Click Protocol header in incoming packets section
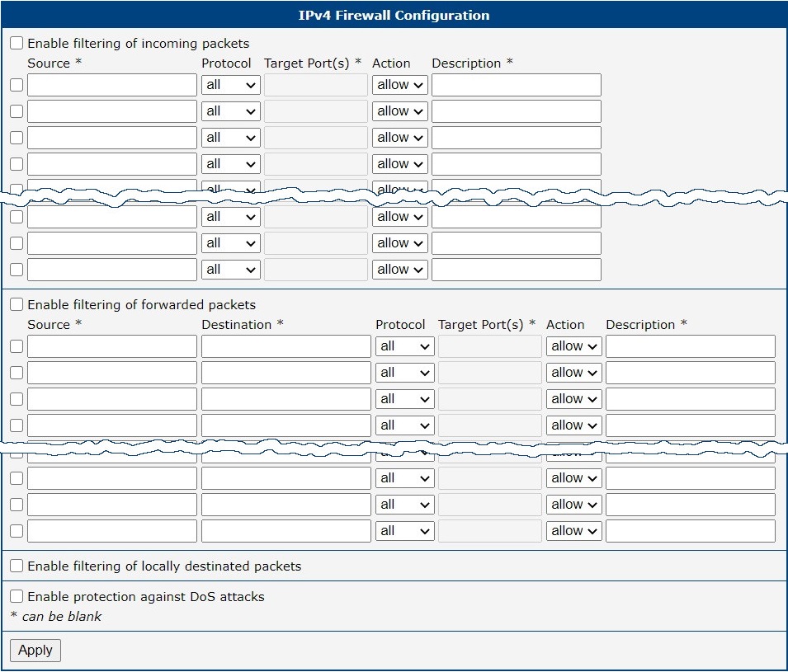The width and height of the screenshot is (788, 672). (x=226, y=63)
